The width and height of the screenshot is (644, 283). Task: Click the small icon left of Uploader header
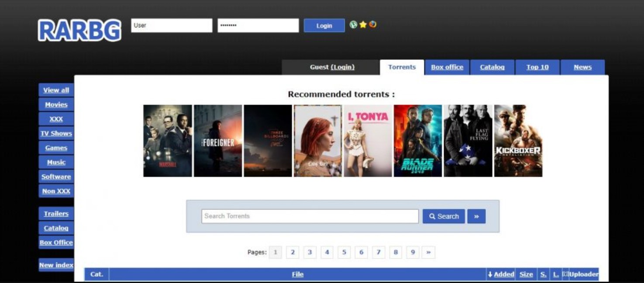point(565,274)
